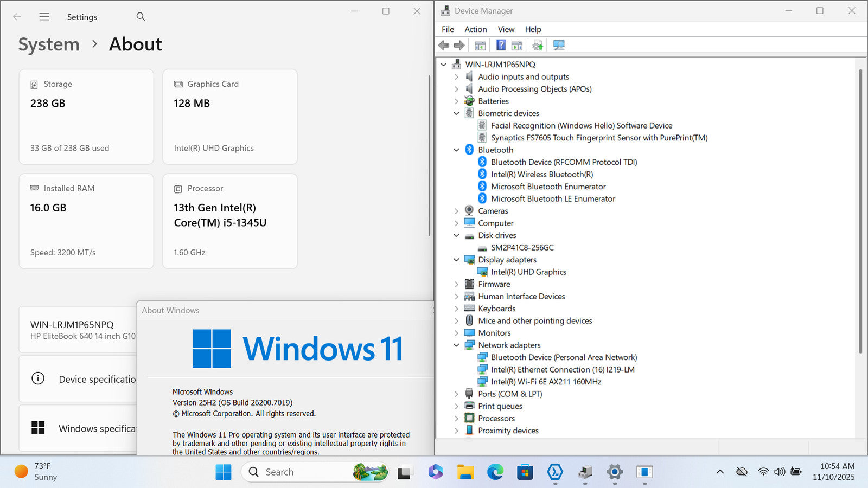868x488 pixels.
Task: Open File Explorer from the taskbar
Action: click(x=465, y=472)
